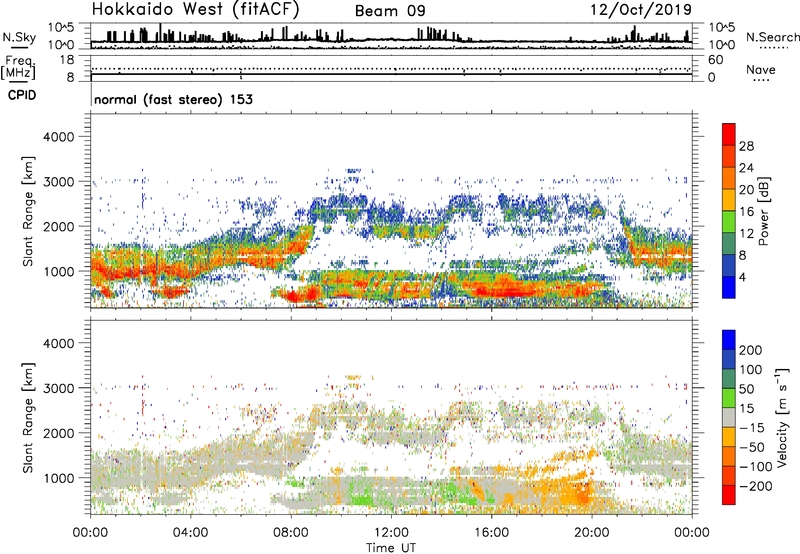Image resolution: width=800 pixels, height=554 pixels.
Task: Select the "Freq. [MHz]" axis label
Action: click(x=19, y=69)
